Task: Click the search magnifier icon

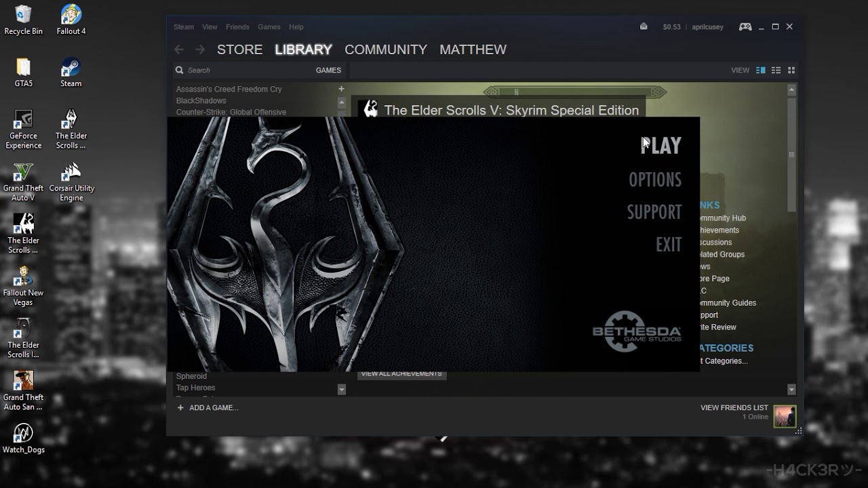Action: 179,70
